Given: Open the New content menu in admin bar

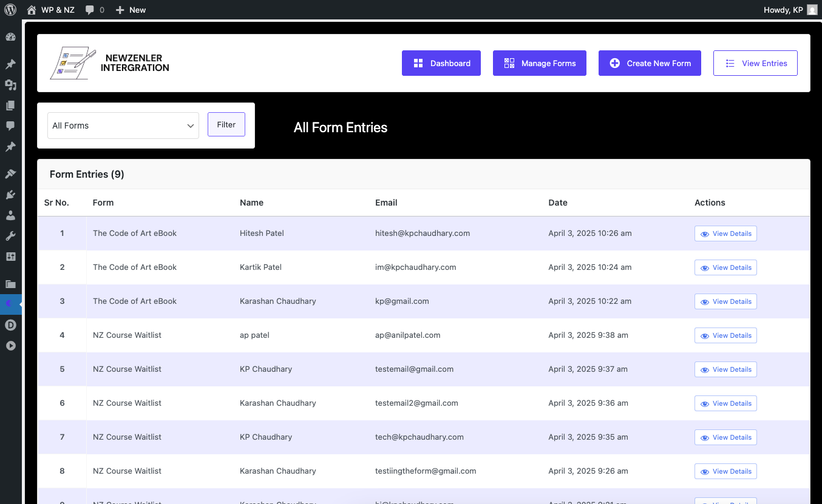Looking at the screenshot, I should pos(131,10).
